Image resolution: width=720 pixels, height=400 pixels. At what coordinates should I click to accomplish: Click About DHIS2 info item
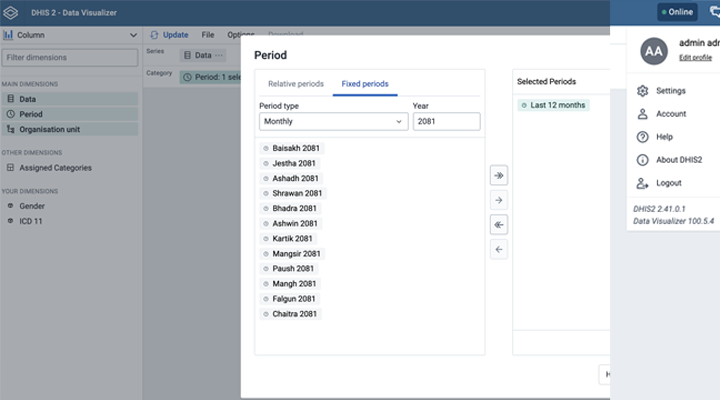[678, 160]
